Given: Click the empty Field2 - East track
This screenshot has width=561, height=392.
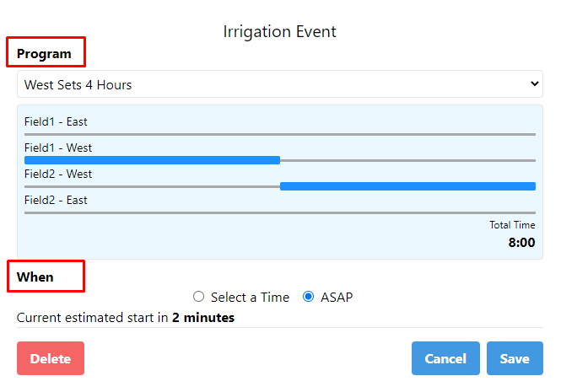Looking at the screenshot, I should tap(280, 212).
